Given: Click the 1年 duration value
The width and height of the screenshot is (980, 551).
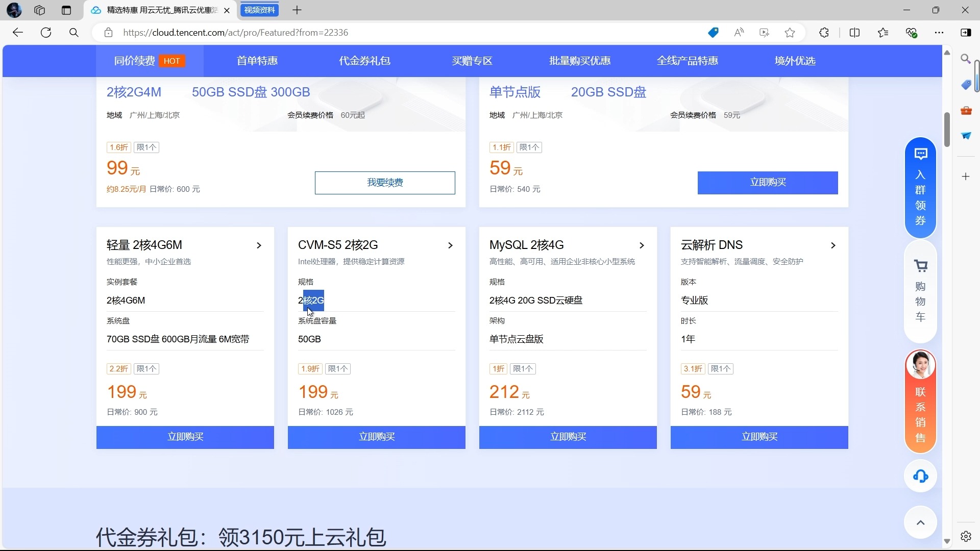Looking at the screenshot, I should tap(688, 339).
